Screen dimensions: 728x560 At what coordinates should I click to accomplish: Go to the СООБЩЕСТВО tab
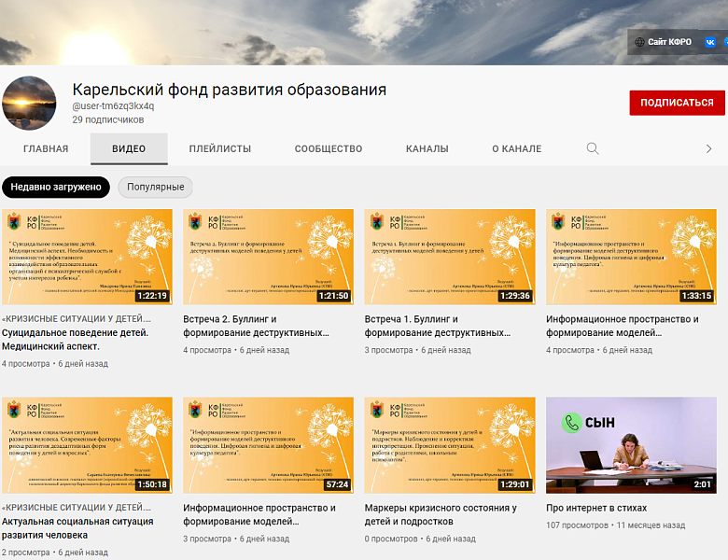[329, 148]
